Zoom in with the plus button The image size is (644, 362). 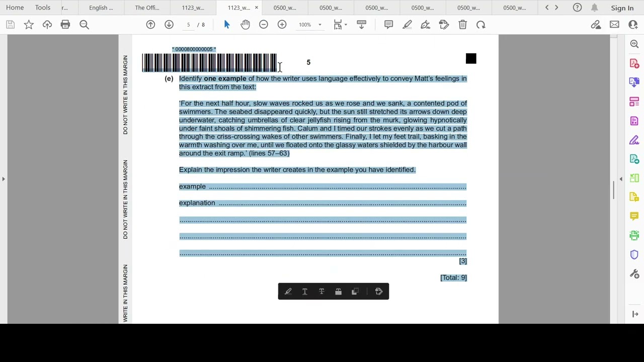(x=282, y=25)
